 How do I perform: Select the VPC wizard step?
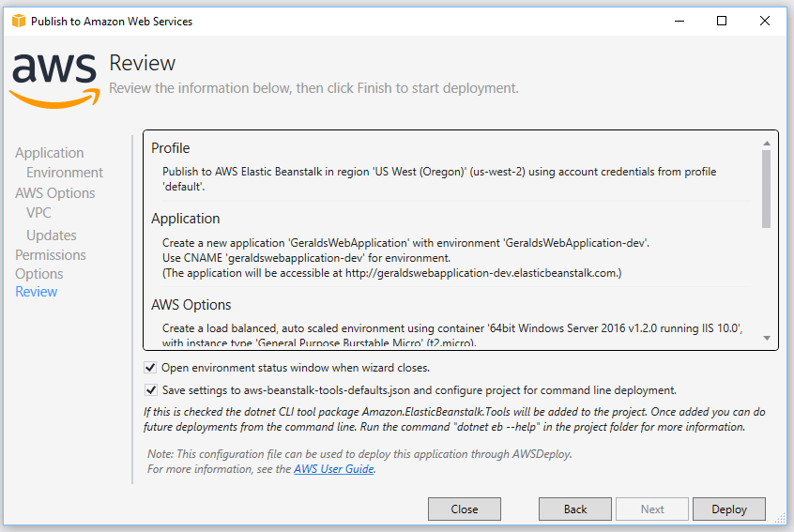[x=39, y=213]
